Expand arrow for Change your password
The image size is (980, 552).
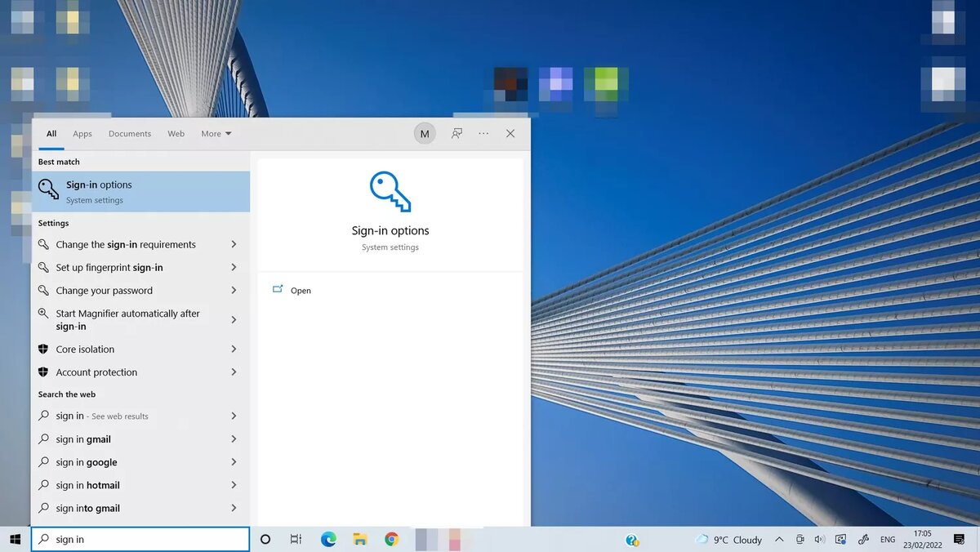234,290
